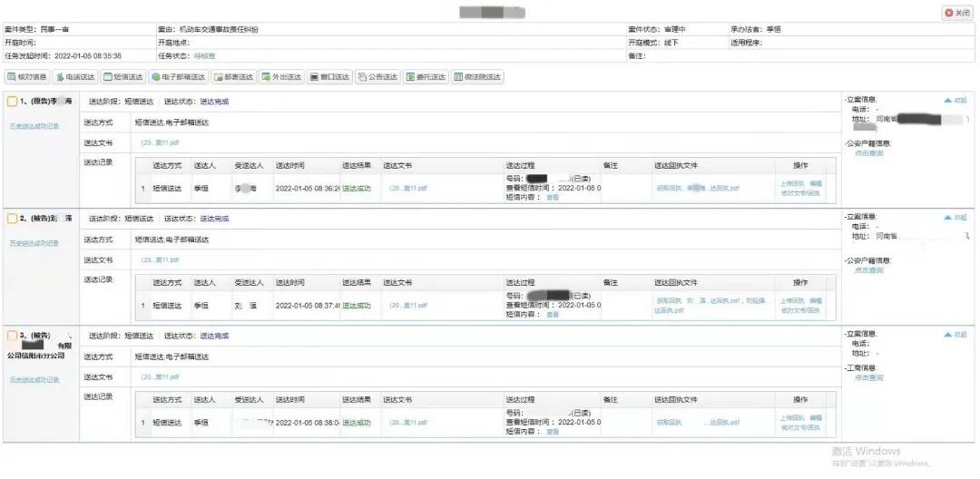Click 上传回执 in party 3's 操作 column
The width and height of the screenshot is (980, 479).
click(x=792, y=418)
